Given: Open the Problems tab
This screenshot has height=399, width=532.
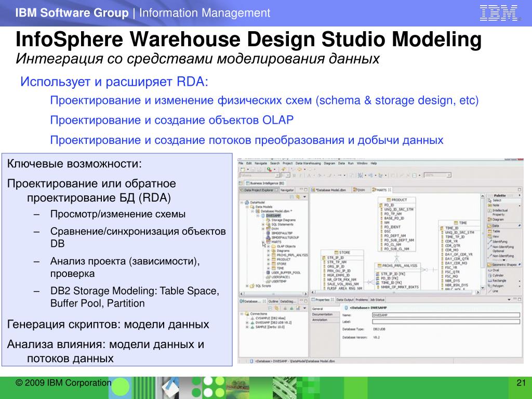Looking at the screenshot, I should tap(362, 300).
